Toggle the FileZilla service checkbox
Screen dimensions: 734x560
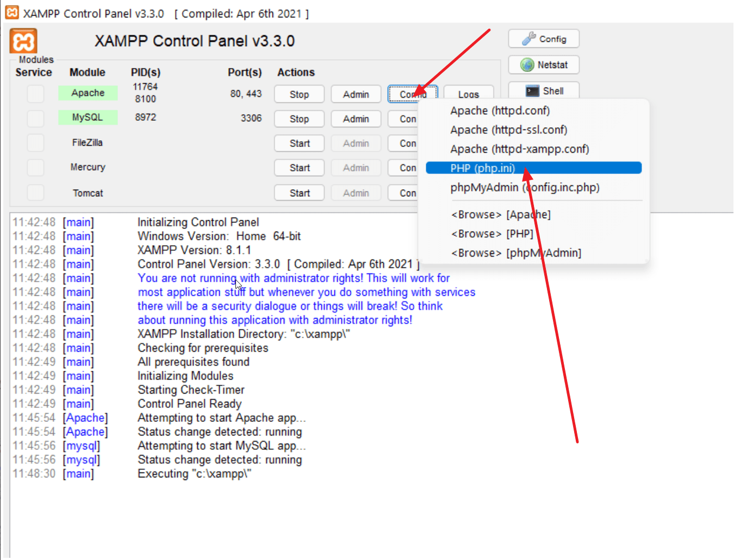[35, 143]
